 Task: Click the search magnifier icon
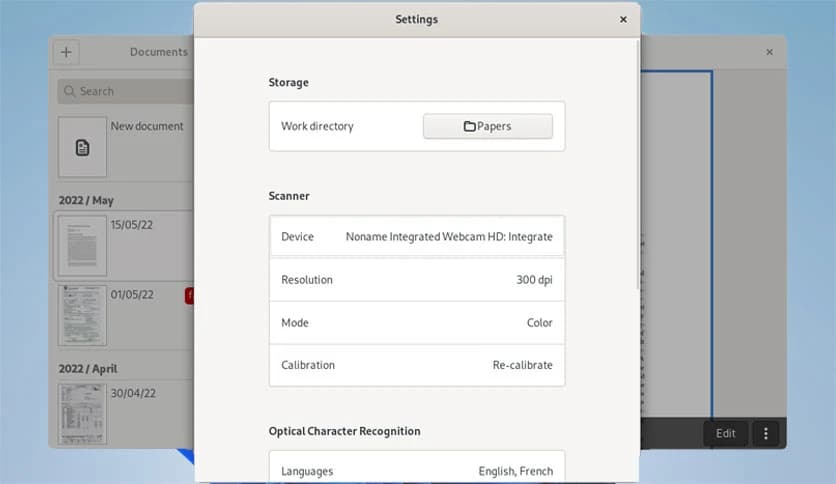[x=69, y=91]
